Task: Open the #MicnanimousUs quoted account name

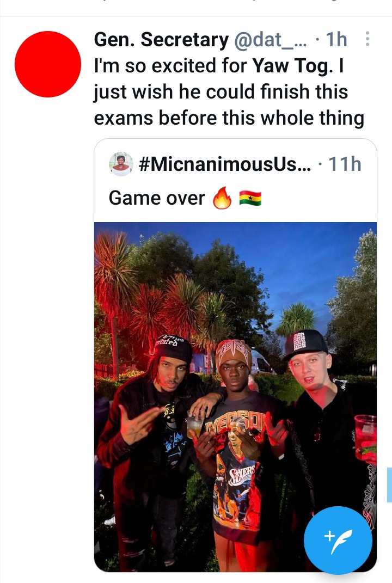Action: tap(225, 164)
